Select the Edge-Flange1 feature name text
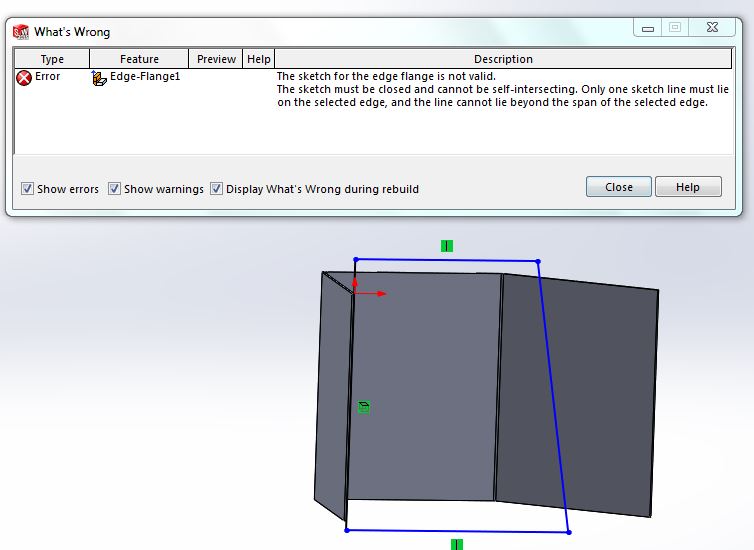 tap(145, 76)
